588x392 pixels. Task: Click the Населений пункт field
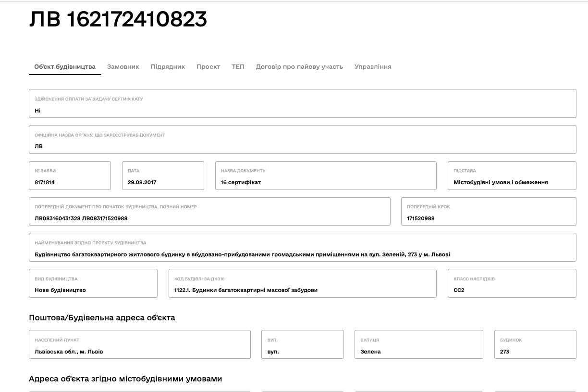(x=140, y=344)
